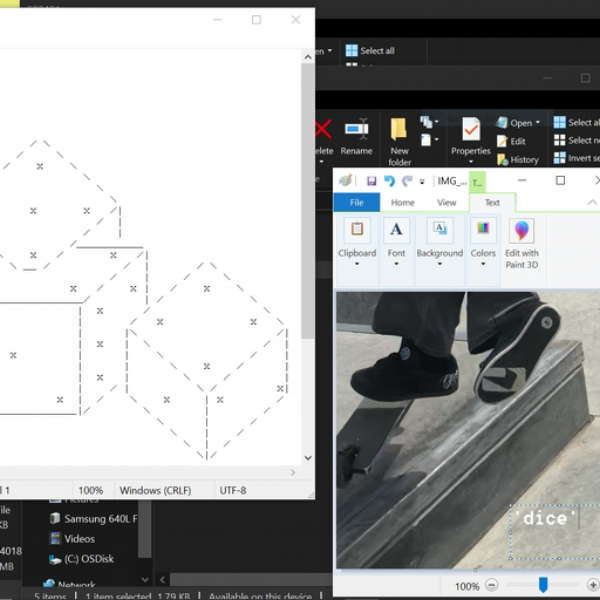The height and width of the screenshot is (600, 600).
Task: Create a New folder in File Explorer
Action: point(399,142)
